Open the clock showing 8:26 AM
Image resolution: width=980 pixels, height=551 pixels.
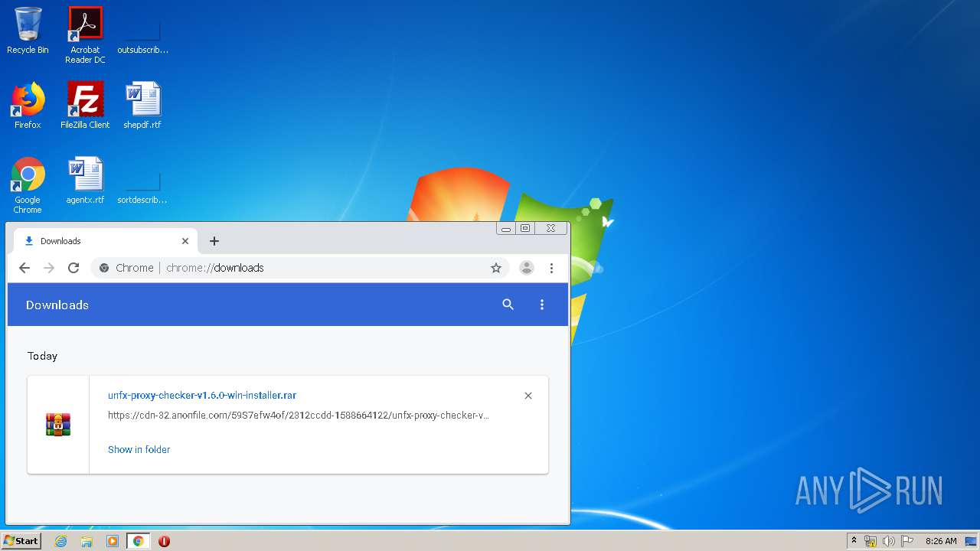coord(941,541)
